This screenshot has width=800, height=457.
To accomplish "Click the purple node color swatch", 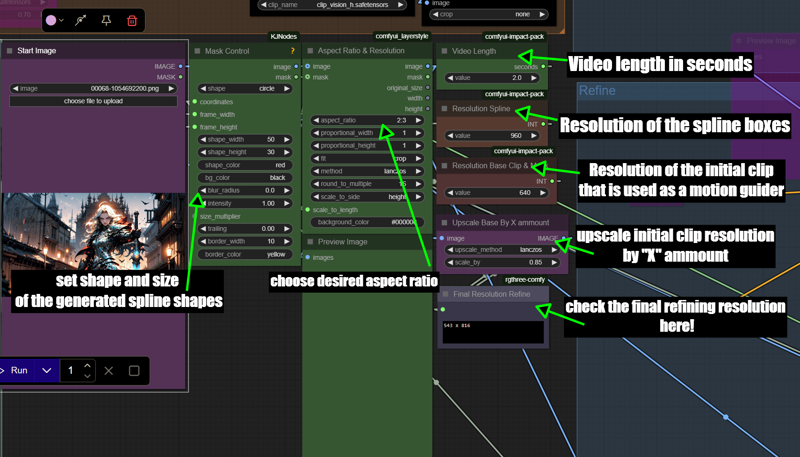I will [51, 20].
